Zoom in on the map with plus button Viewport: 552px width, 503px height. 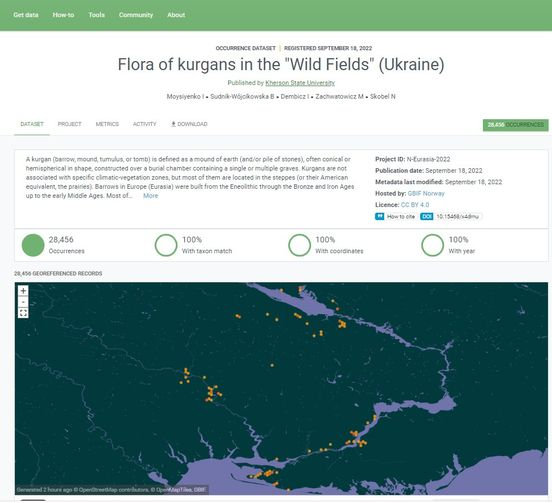click(23, 291)
